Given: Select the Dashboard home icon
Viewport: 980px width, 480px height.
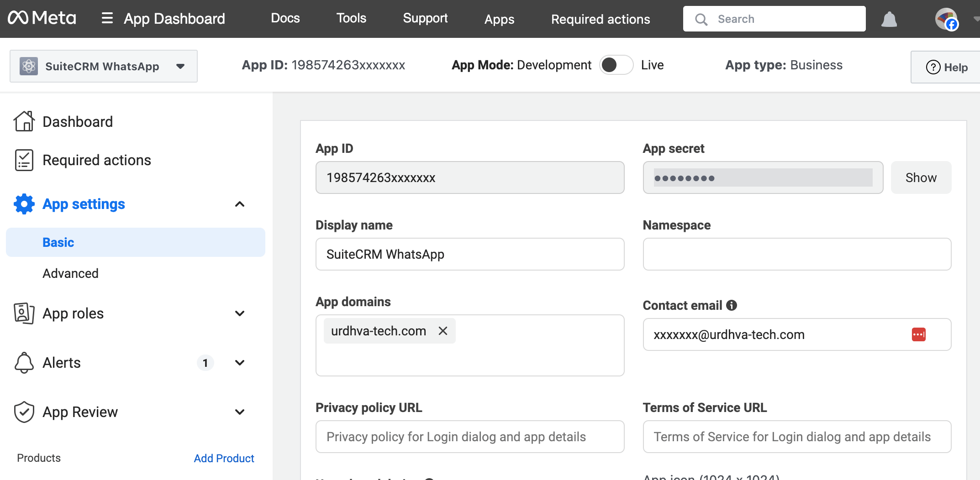Looking at the screenshot, I should (x=24, y=121).
